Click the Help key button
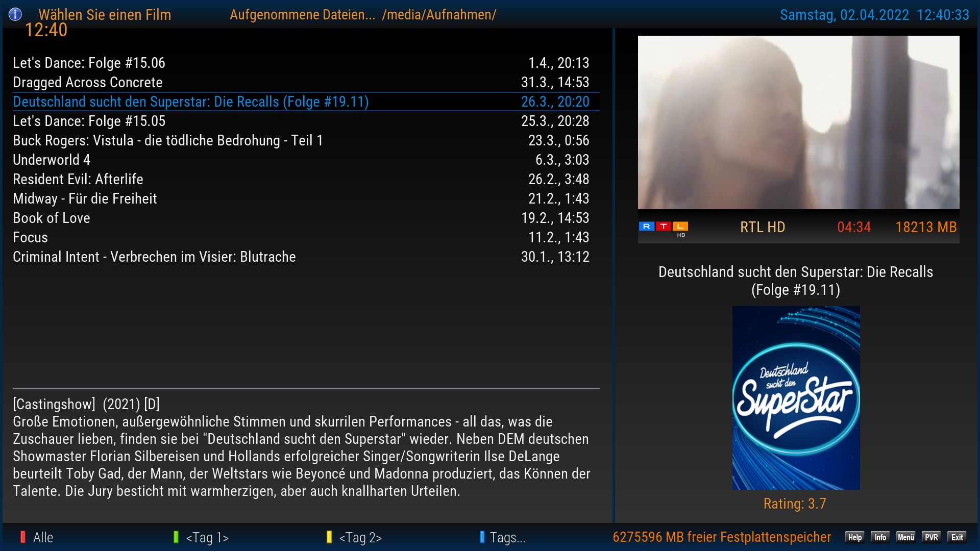 pos(854,537)
